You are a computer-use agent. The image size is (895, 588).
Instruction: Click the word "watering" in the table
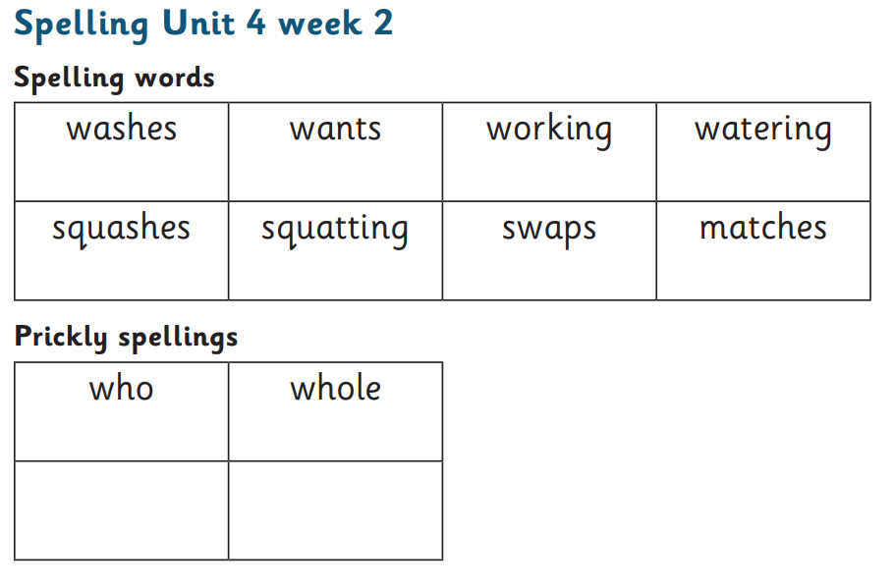[x=762, y=131]
